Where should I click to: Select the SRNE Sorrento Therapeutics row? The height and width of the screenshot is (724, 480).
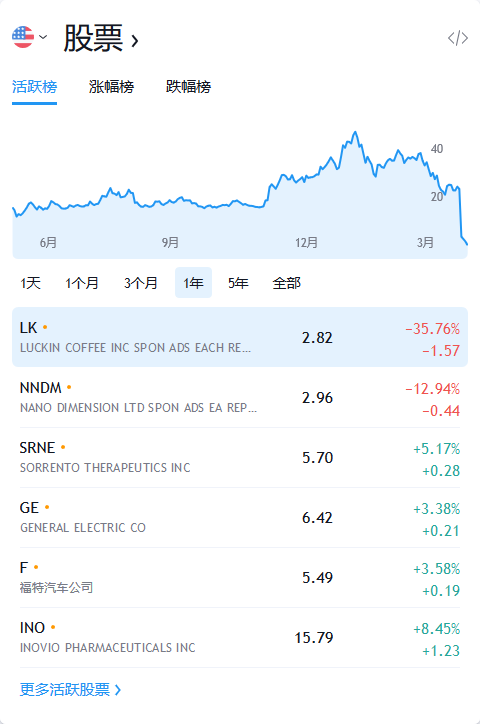pos(240,458)
